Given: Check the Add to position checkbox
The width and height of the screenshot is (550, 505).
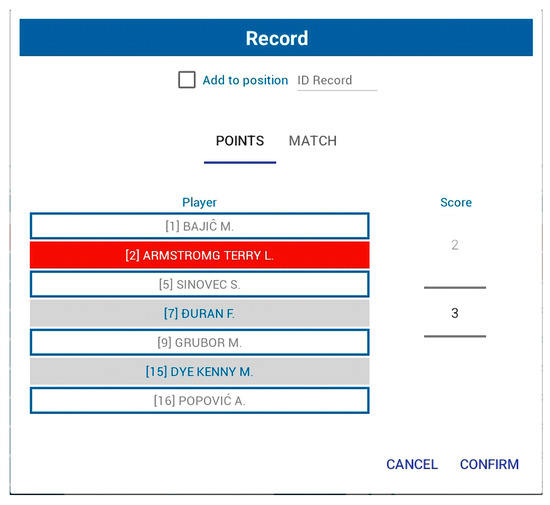Looking at the screenshot, I should coord(187,80).
